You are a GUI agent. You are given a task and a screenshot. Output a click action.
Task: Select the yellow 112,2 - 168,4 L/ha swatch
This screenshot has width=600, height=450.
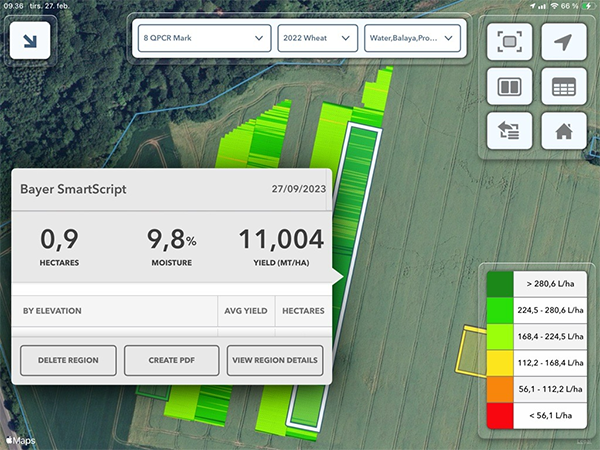click(x=500, y=363)
